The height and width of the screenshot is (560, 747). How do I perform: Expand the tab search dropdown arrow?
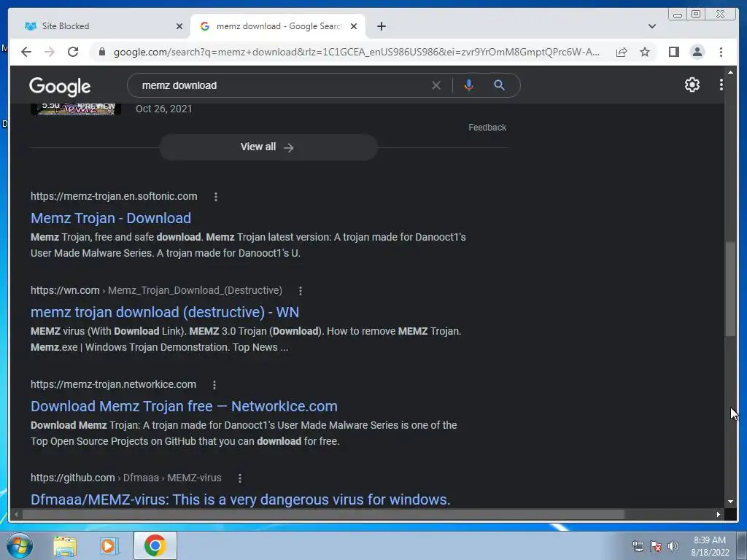[x=652, y=26]
